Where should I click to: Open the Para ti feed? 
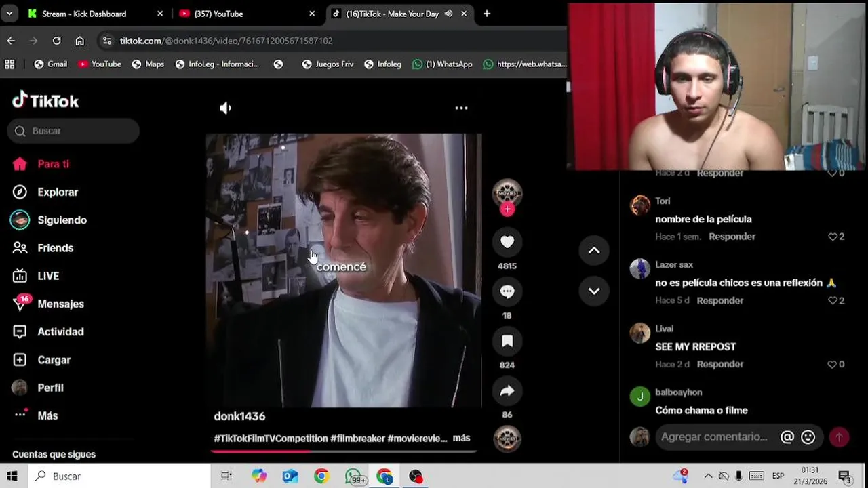point(41,164)
